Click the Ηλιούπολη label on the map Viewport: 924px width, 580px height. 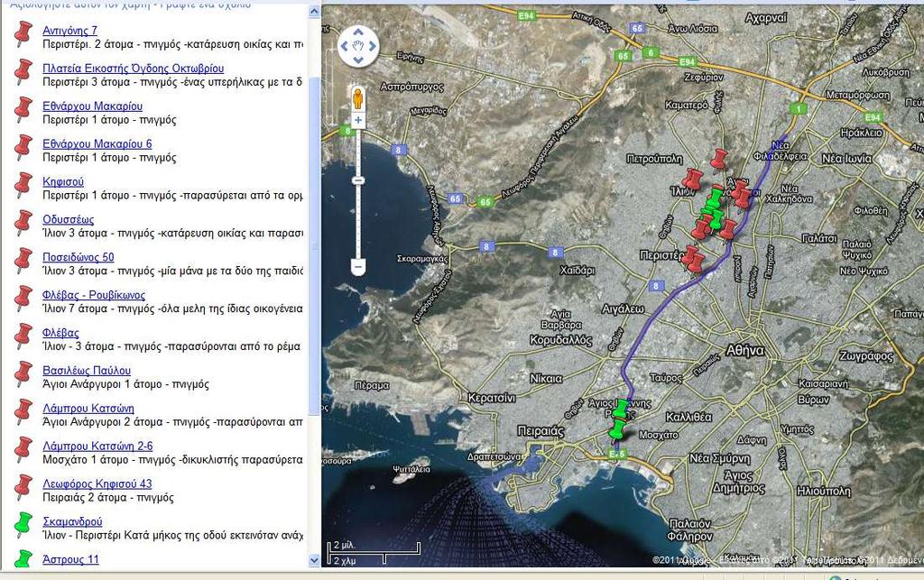click(x=824, y=491)
